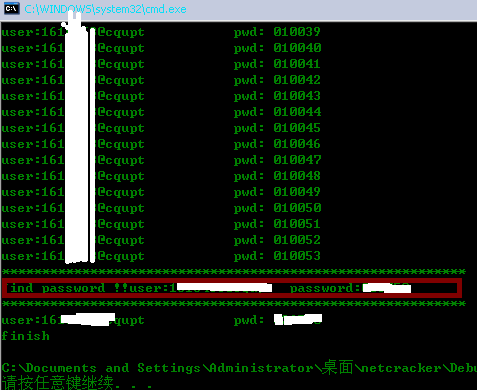
Task: Select the password value 010043
Action: coord(297,96)
